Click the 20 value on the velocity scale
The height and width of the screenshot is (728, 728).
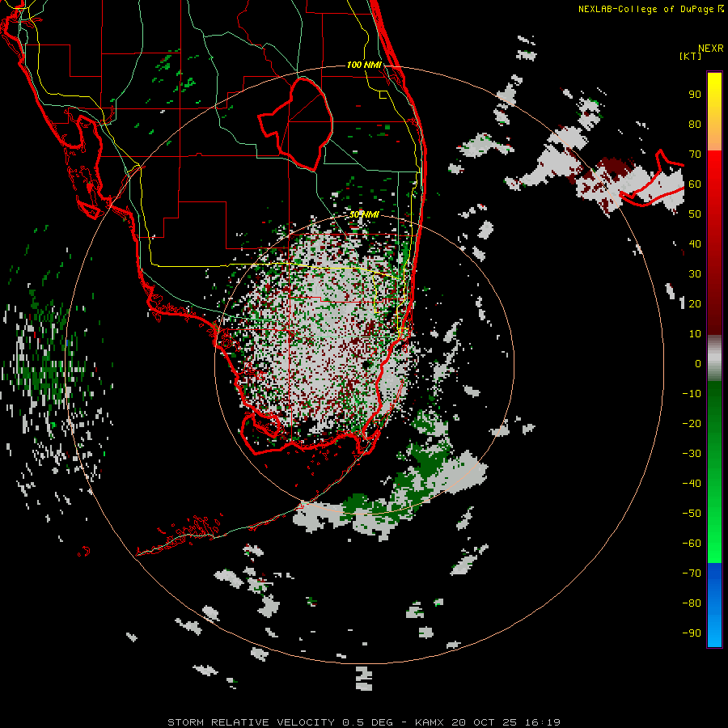(x=695, y=304)
